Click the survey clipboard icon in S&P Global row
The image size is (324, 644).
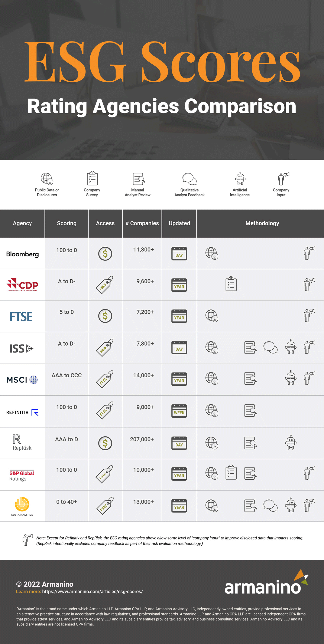pos(231,472)
